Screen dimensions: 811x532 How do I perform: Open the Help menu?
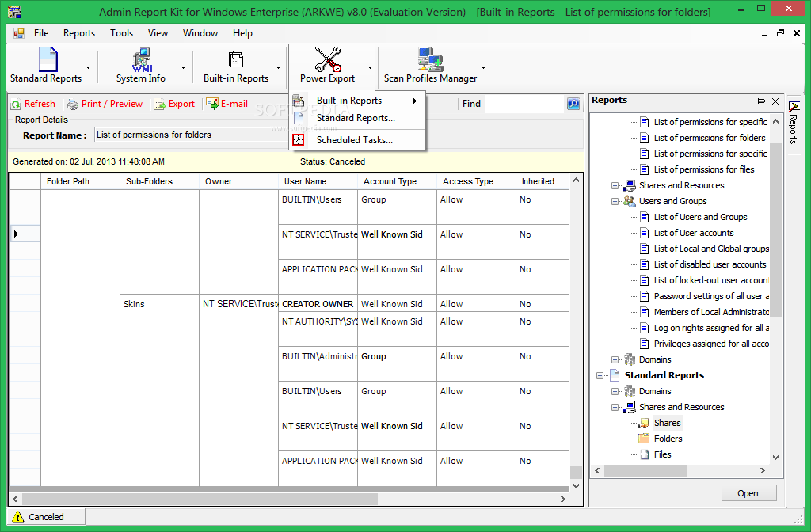click(x=242, y=33)
